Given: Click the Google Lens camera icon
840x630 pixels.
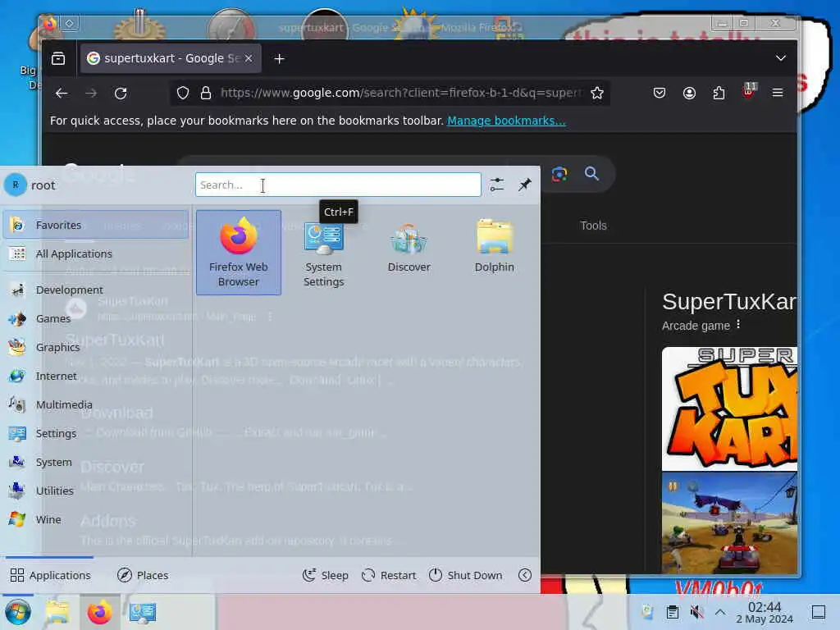Looking at the screenshot, I should [x=559, y=174].
